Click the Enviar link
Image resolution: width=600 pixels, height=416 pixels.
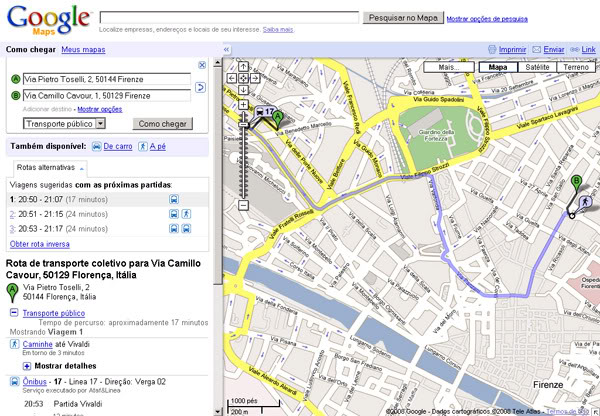(554, 50)
